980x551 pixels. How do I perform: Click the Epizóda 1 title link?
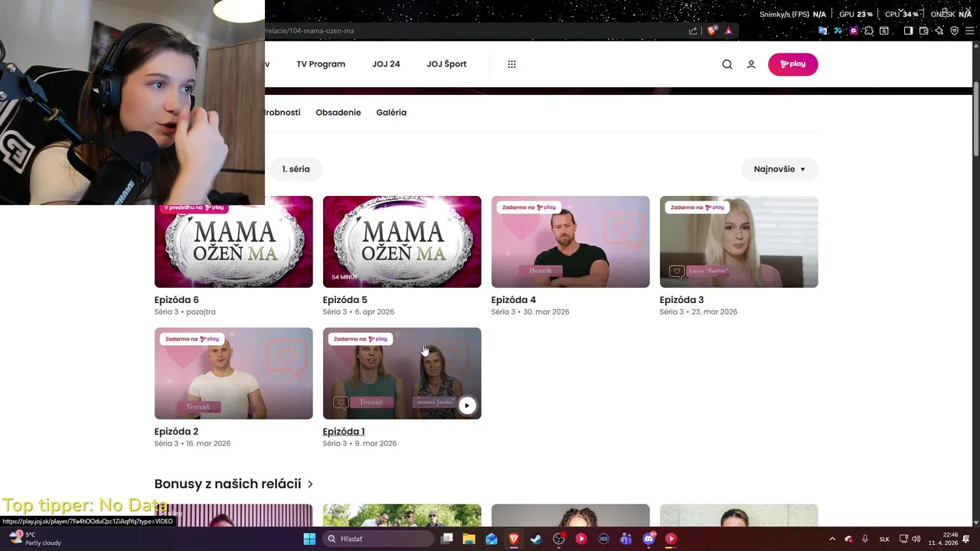[x=344, y=432]
